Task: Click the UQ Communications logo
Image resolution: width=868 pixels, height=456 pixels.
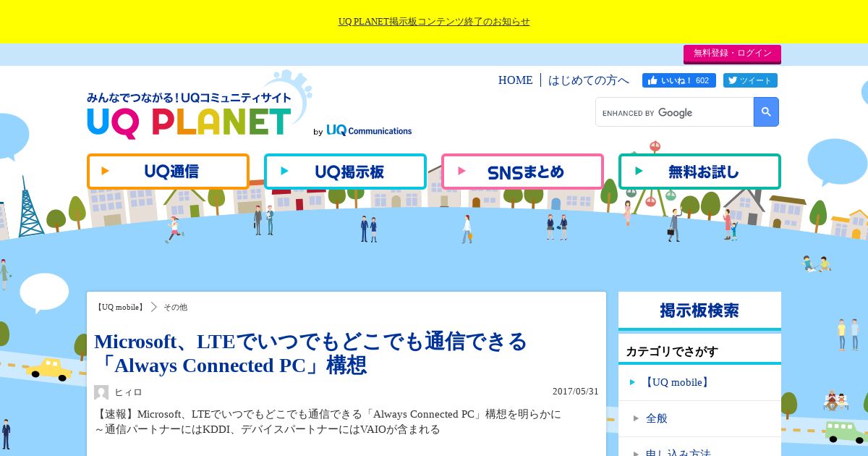Action: click(369, 131)
